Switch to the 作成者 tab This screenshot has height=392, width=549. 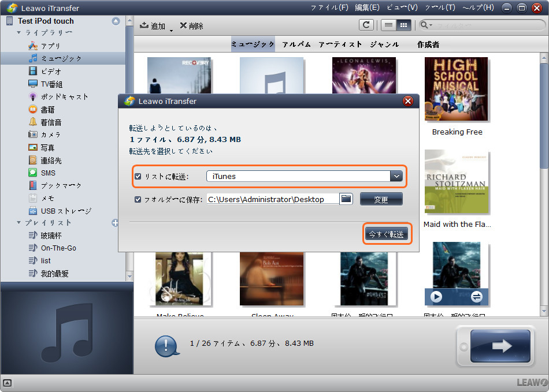pos(428,44)
